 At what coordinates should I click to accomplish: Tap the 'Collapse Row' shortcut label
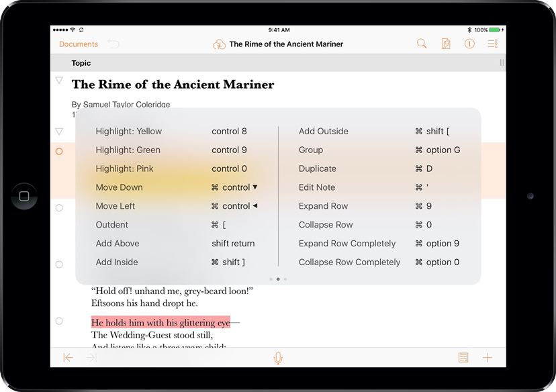tap(326, 225)
